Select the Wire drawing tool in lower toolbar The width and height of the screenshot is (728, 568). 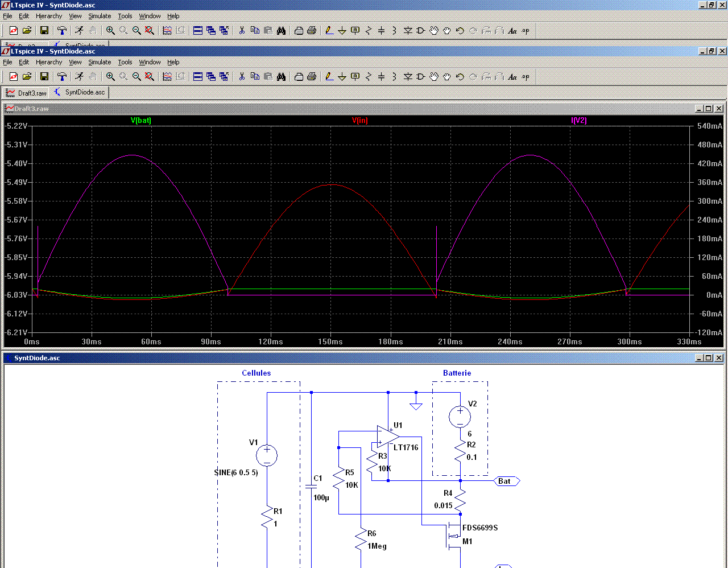pos(329,77)
